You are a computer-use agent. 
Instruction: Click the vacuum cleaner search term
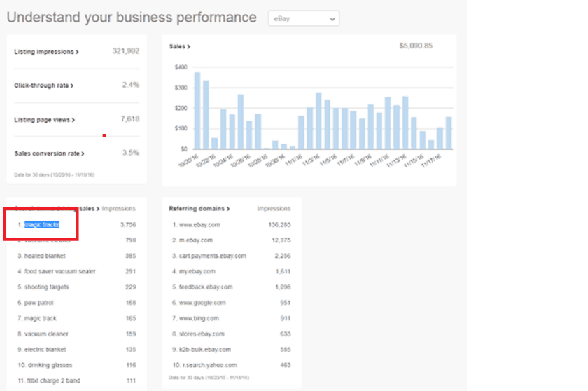tap(46, 334)
